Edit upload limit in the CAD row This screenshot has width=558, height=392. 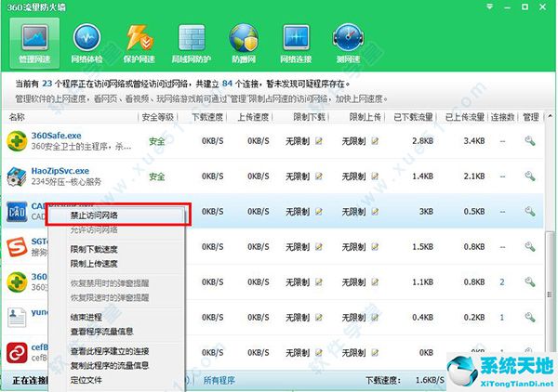pyautogui.click(x=375, y=212)
